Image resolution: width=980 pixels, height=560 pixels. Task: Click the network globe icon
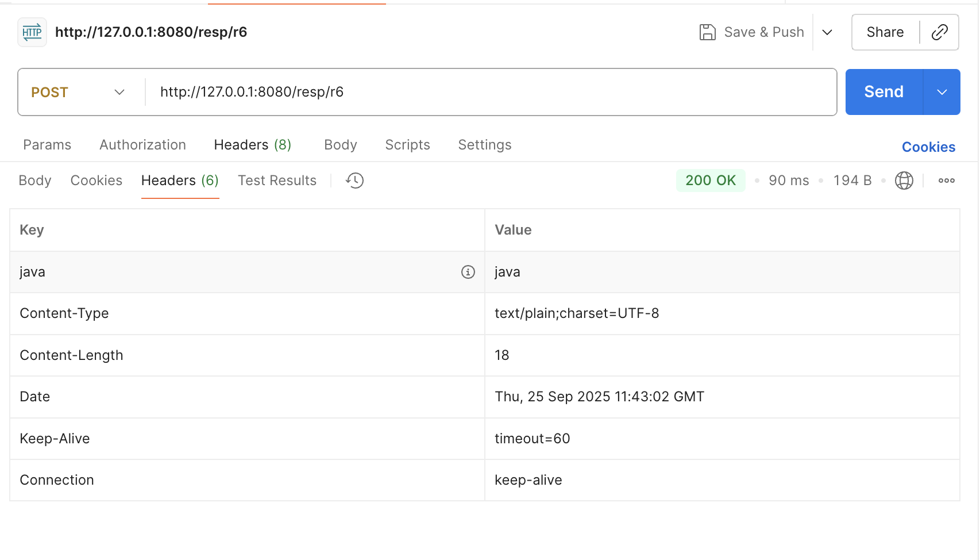pos(904,181)
